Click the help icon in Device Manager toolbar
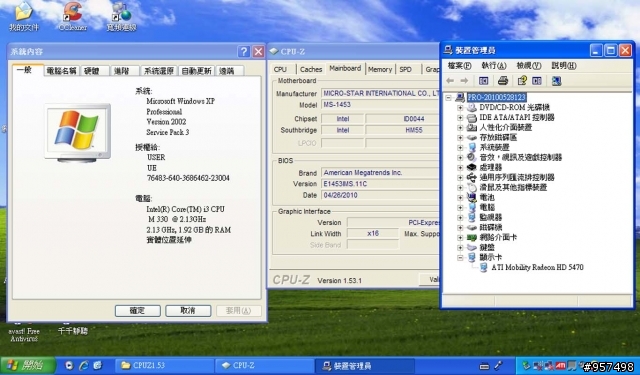 point(522,81)
